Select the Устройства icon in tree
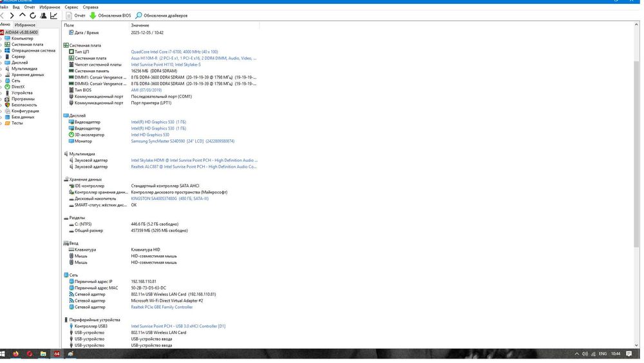 (7, 93)
